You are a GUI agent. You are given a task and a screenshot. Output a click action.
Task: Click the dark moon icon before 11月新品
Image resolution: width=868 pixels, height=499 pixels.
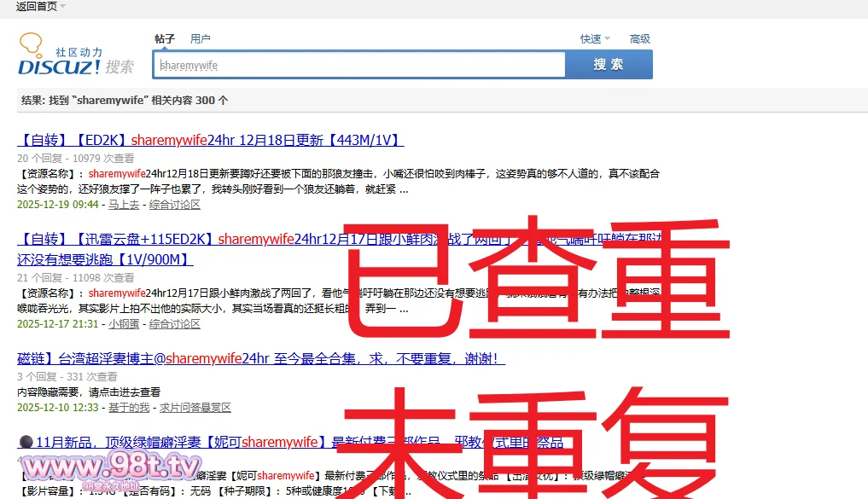click(x=25, y=442)
